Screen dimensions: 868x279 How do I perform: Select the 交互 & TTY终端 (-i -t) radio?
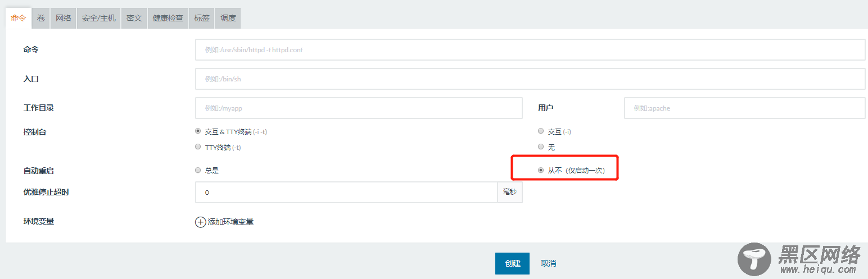coord(198,131)
